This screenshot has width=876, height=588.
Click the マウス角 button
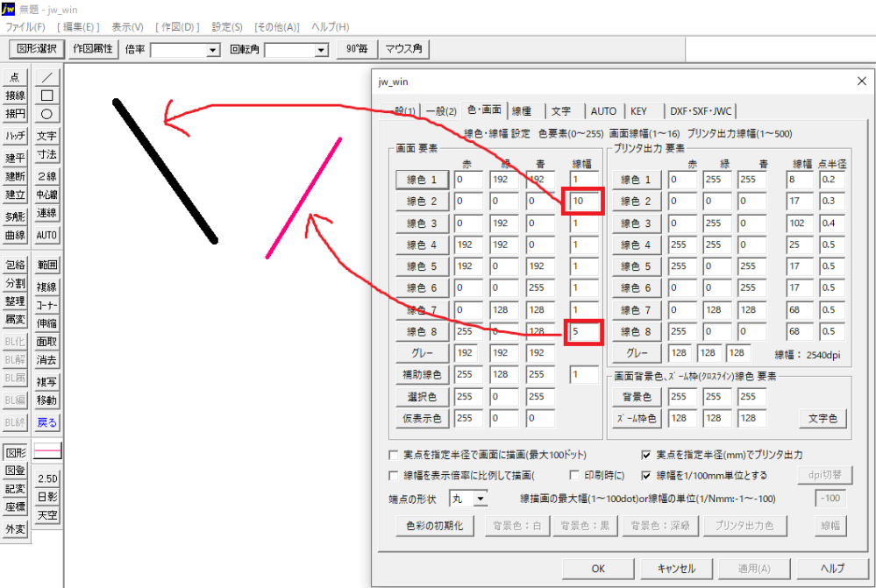click(x=404, y=49)
